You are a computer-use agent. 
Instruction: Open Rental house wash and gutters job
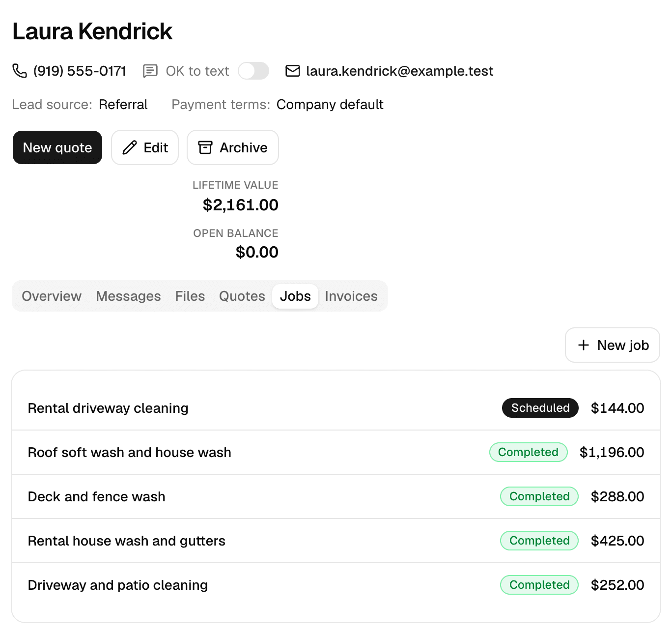(336, 541)
